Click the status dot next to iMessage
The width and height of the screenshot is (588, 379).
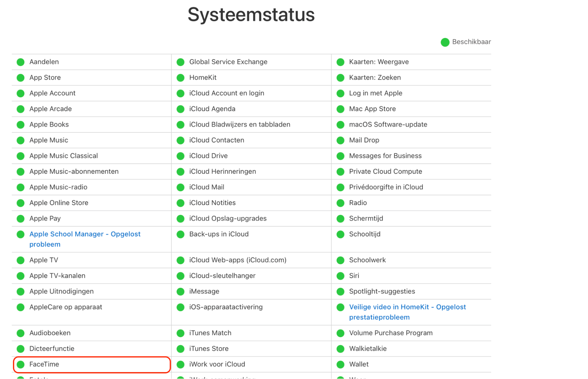(180, 291)
